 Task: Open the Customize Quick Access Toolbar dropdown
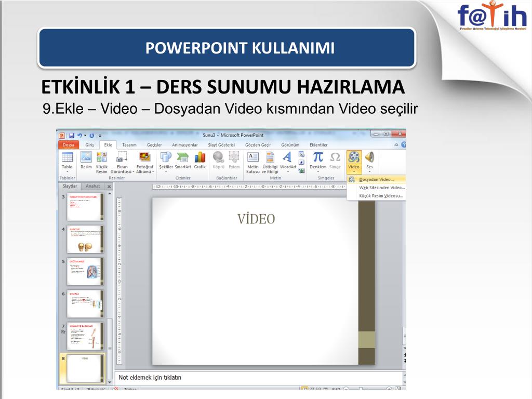pos(100,136)
